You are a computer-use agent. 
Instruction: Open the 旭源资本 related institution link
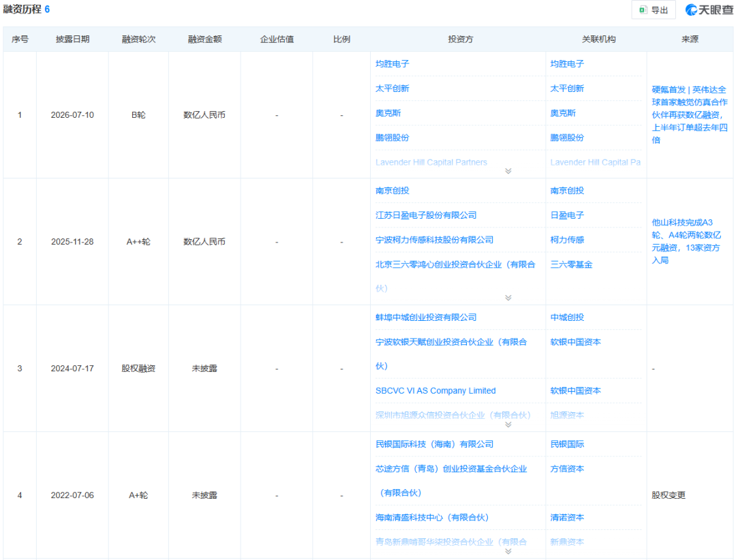[567, 415]
